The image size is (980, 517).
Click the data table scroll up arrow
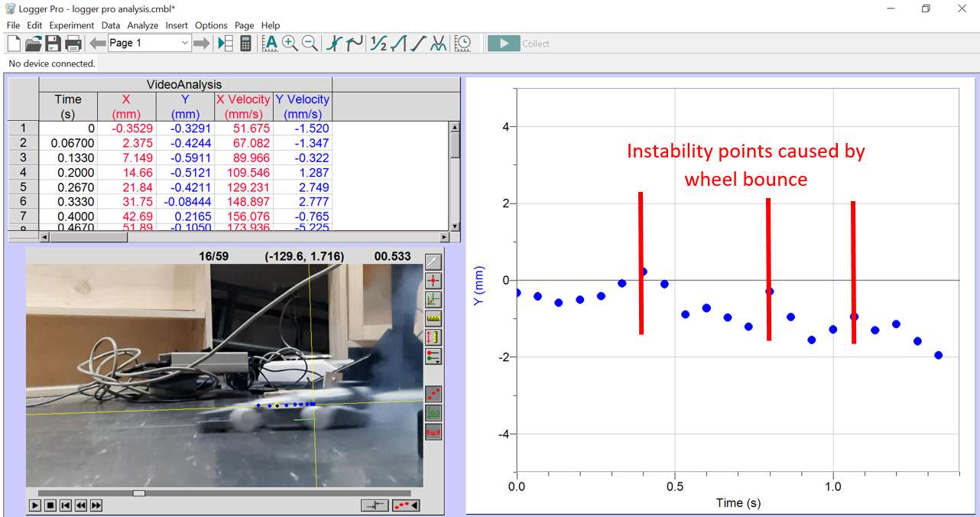(455, 128)
